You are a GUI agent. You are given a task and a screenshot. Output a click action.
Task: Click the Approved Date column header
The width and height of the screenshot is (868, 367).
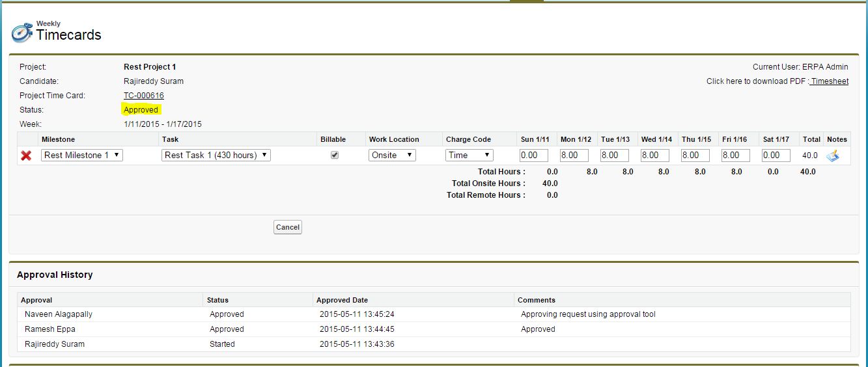point(342,300)
